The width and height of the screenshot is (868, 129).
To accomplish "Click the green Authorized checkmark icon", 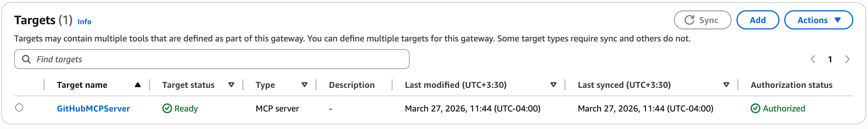I will pos(755,108).
